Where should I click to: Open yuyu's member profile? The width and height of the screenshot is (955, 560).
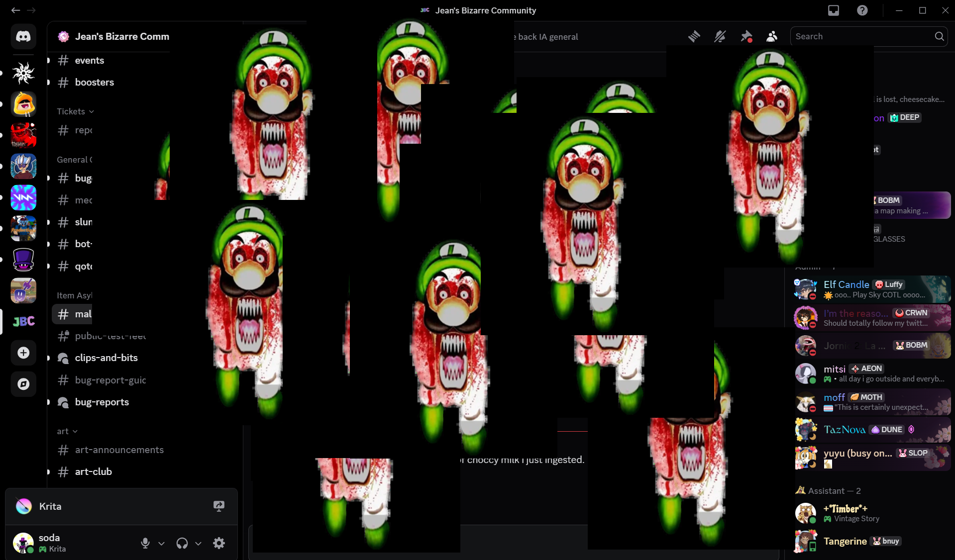pos(871,458)
